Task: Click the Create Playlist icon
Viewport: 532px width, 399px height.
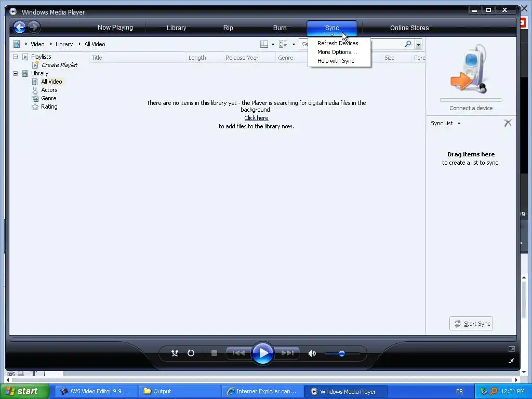Action: coord(35,65)
